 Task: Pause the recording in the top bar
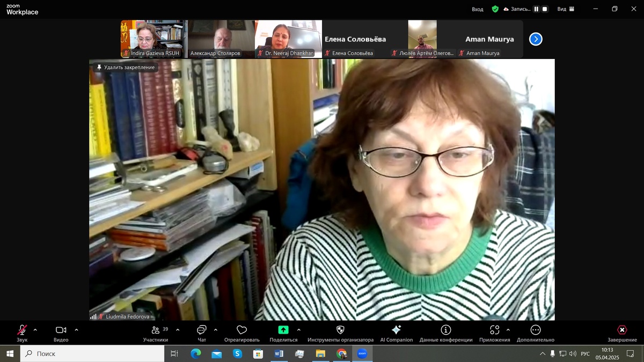tap(536, 9)
